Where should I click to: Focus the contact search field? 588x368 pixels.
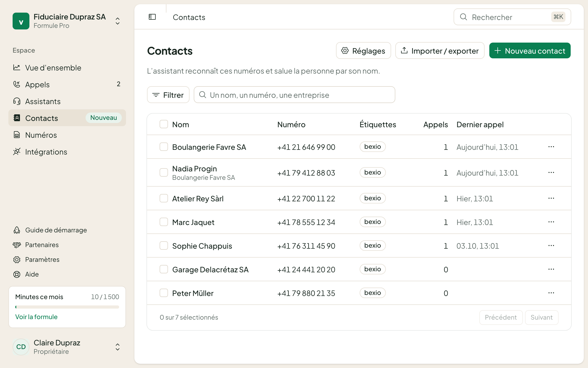(294, 95)
